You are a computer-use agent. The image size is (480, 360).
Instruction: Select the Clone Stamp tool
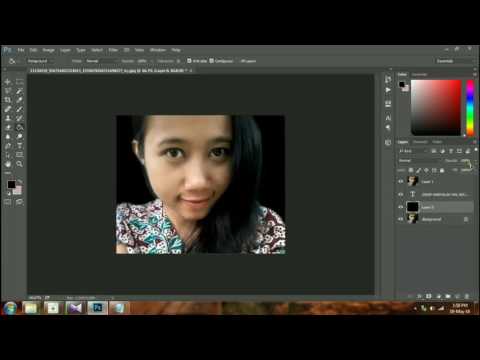(7, 118)
